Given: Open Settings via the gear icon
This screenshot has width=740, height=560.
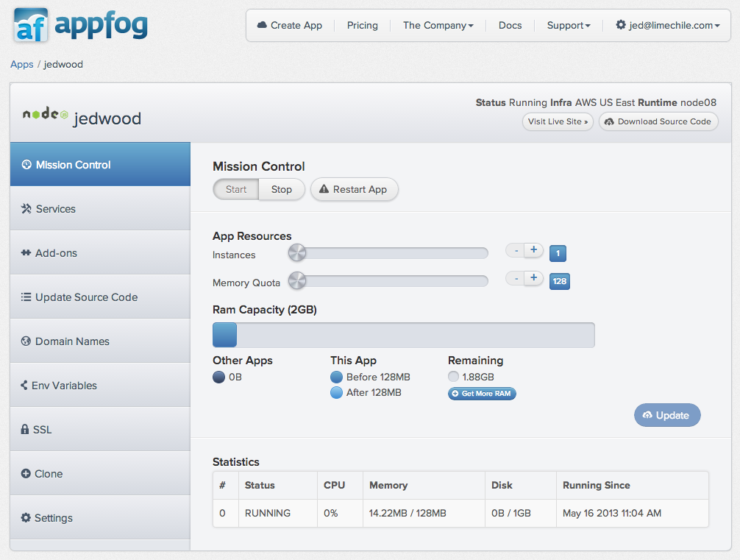Looking at the screenshot, I should tap(25, 517).
